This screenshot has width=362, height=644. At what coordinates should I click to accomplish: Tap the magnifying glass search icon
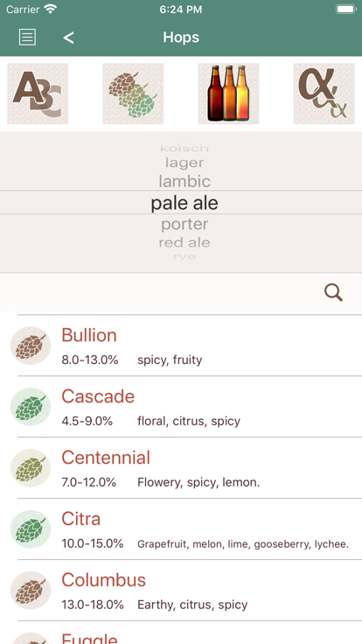point(333,293)
